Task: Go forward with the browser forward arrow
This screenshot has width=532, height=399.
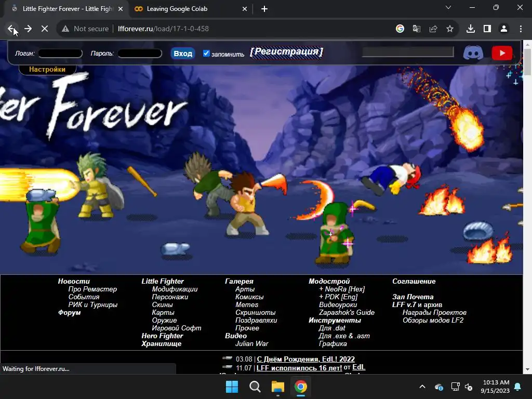Action: point(28,29)
